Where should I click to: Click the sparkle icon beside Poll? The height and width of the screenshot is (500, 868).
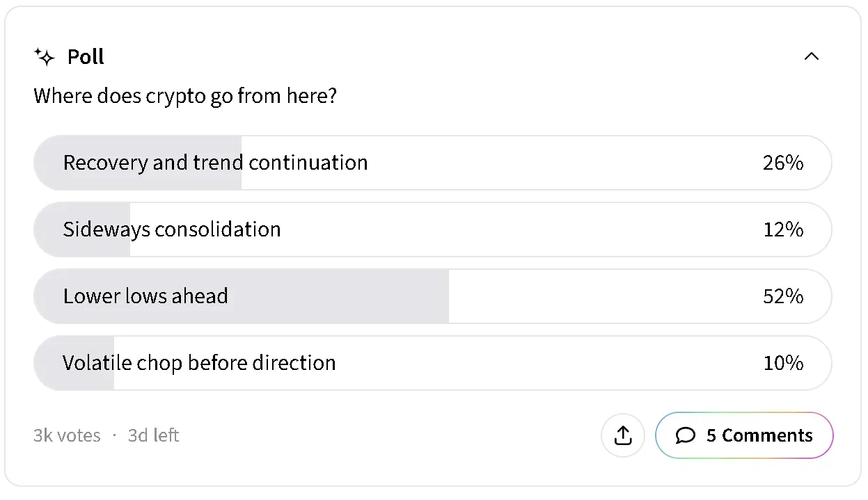(45, 57)
